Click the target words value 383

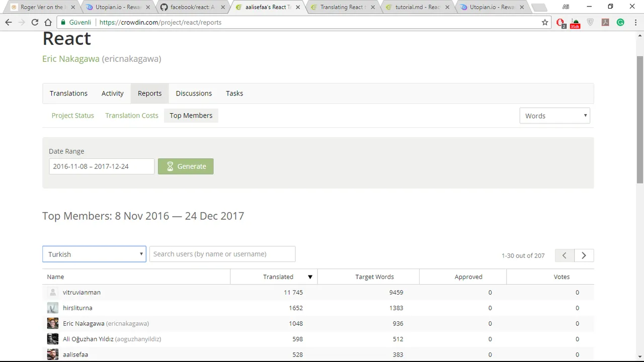(398, 354)
